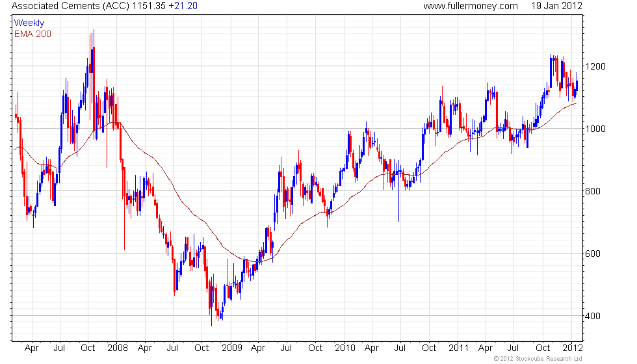Image resolution: width=637 pixels, height=364 pixels.
Task: Click the 1200 price axis label
Action: [595, 66]
